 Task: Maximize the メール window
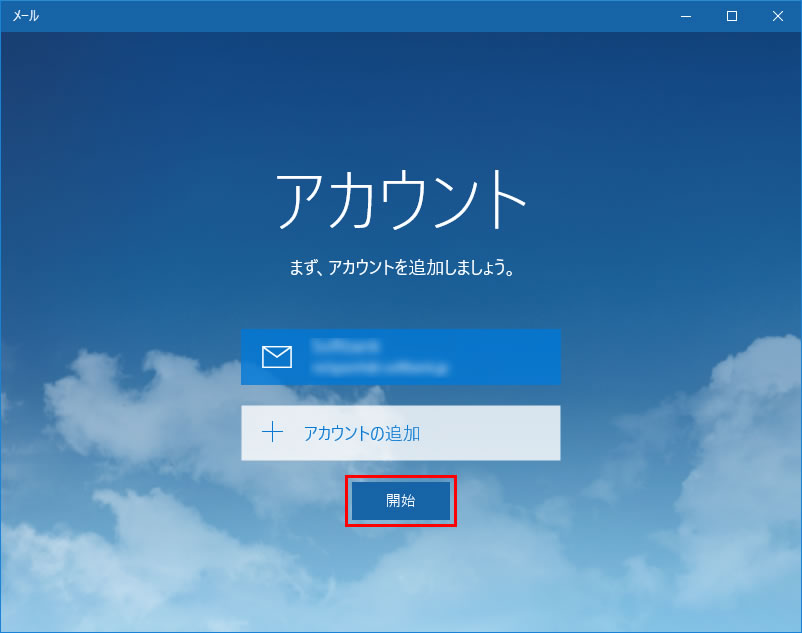tap(732, 16)
